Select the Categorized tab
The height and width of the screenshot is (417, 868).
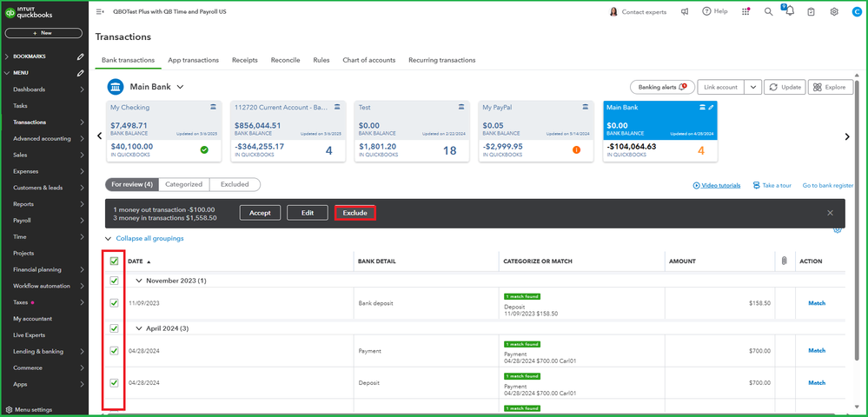[x=185, y=184]
